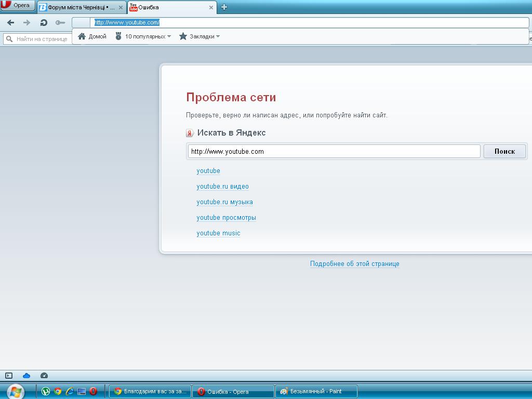Open the password manager key icon
This screenshot has height=399, width=532.
tap(60, 23)
